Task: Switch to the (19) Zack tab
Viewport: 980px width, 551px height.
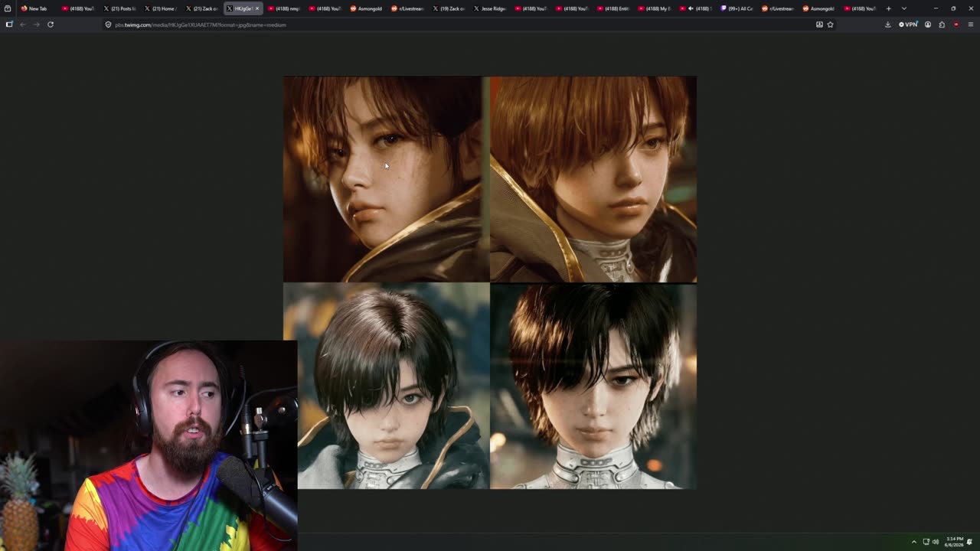Action: (x=449, y=8)
